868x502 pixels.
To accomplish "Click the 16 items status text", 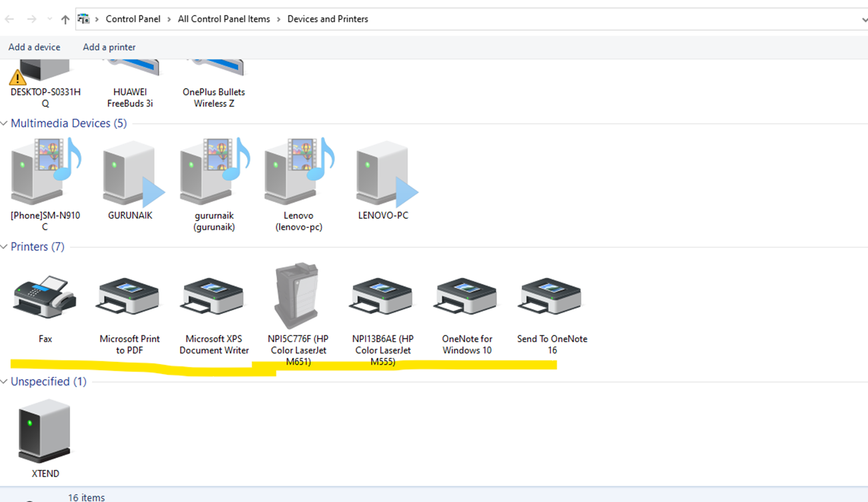I will pyautogui.click(x=87, y=497).
